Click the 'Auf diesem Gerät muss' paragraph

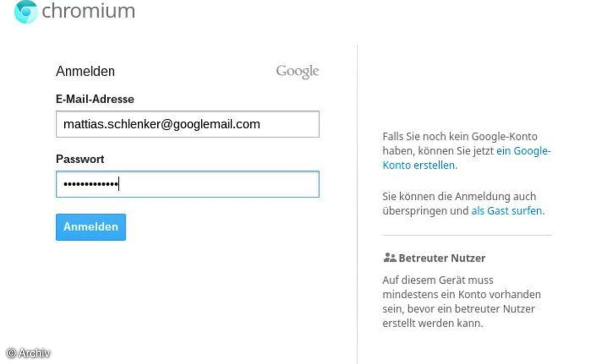(x=462, y=301)
